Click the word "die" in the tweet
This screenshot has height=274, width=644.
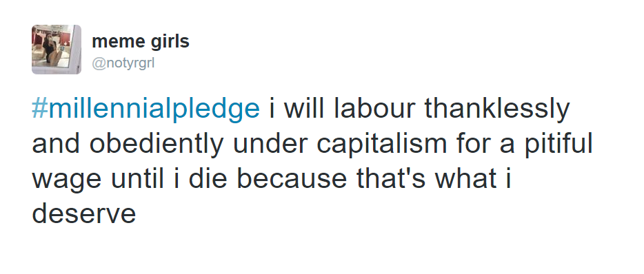208,178
